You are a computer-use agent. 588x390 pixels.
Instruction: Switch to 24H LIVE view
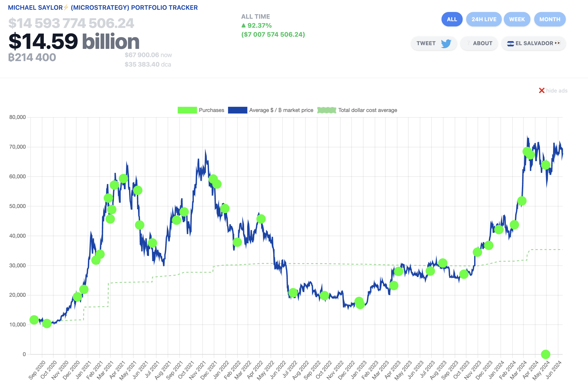click(x=484, y=19)
